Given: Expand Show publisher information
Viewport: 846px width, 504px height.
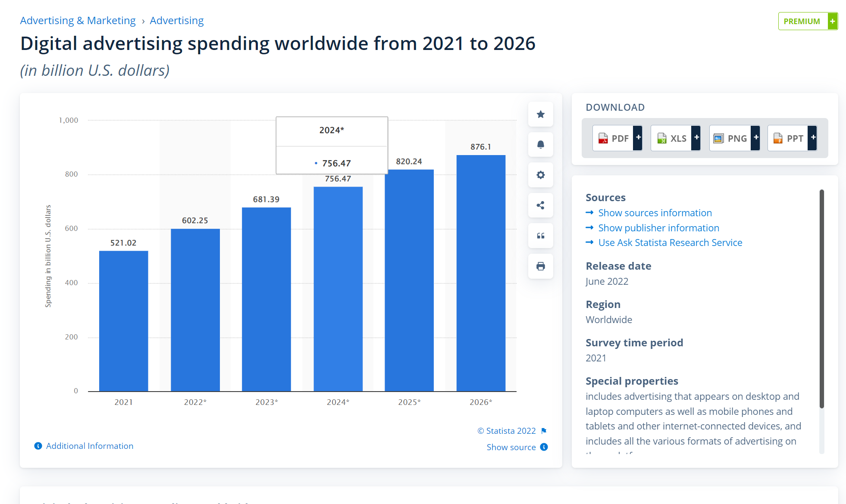Looking at the screenshot, I should 658,228.
